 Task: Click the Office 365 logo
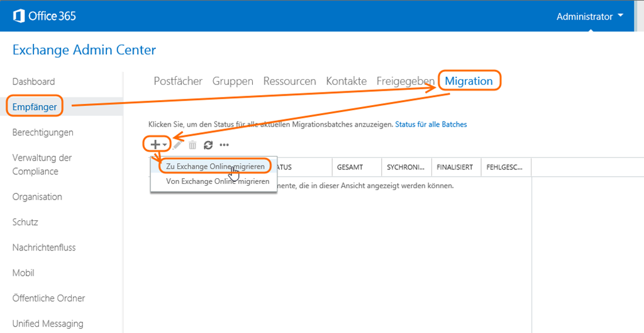click(44, 16)
